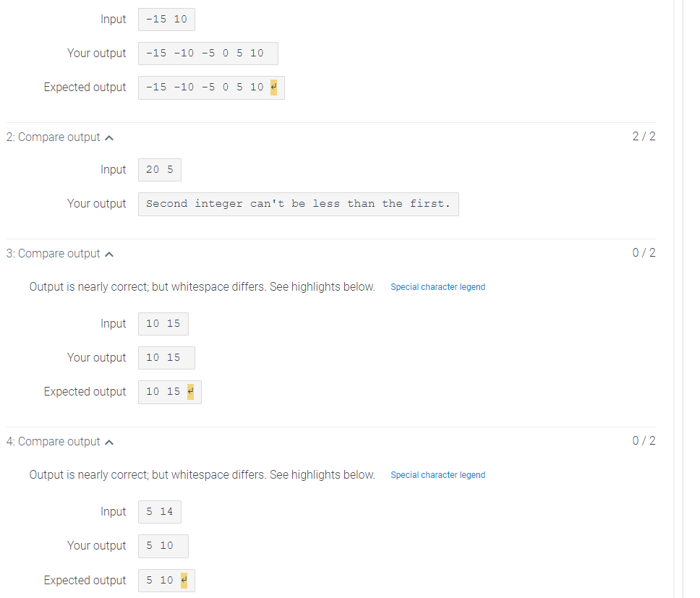700x598 pixels.
Task: Click the '0 / 2' score for test 4
Action: click(644, 441)
